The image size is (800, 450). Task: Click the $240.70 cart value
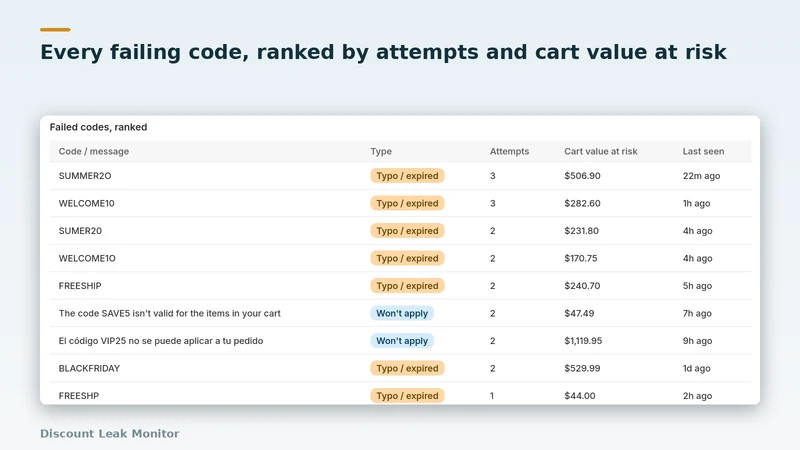pyautogui.click(x=582, y=286)
